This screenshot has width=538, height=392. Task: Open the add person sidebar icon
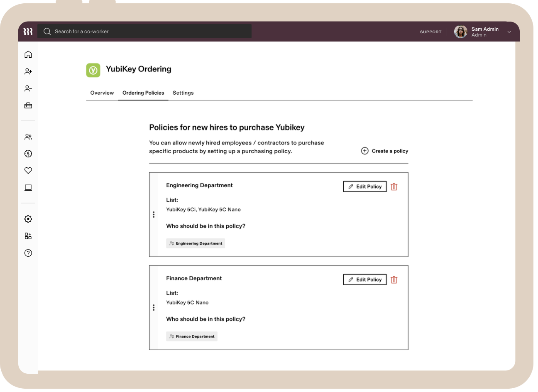point(28,71)
